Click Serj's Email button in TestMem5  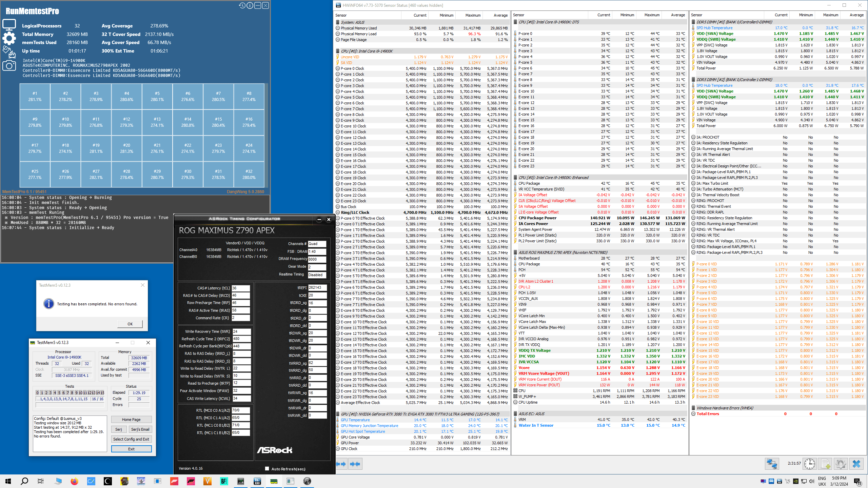pos(140,429)
